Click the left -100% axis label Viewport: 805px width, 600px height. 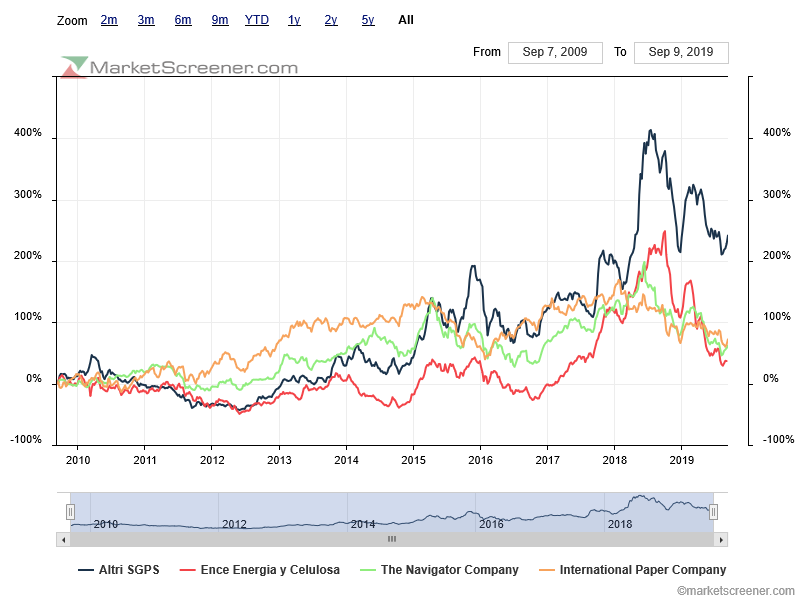tap(26, 440)
